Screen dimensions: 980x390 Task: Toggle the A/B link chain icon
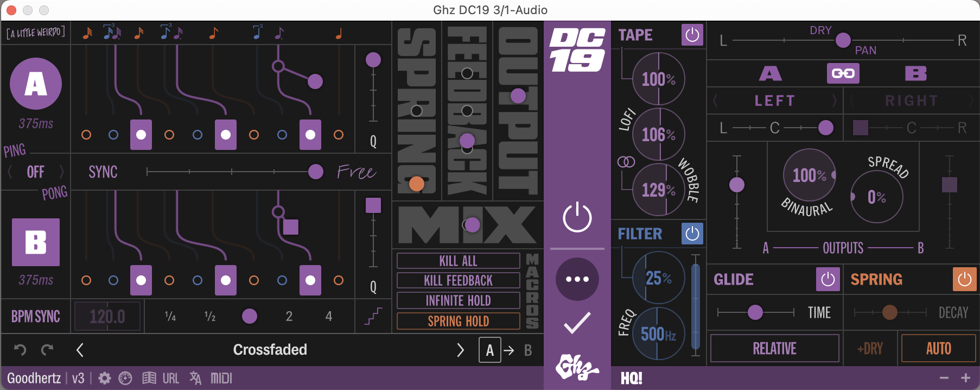point(843,73)
